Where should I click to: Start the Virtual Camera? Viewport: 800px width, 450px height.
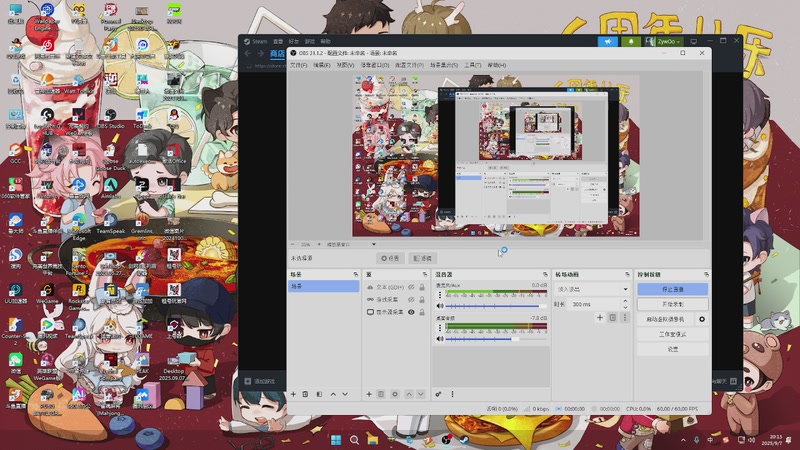click(665, 319)
